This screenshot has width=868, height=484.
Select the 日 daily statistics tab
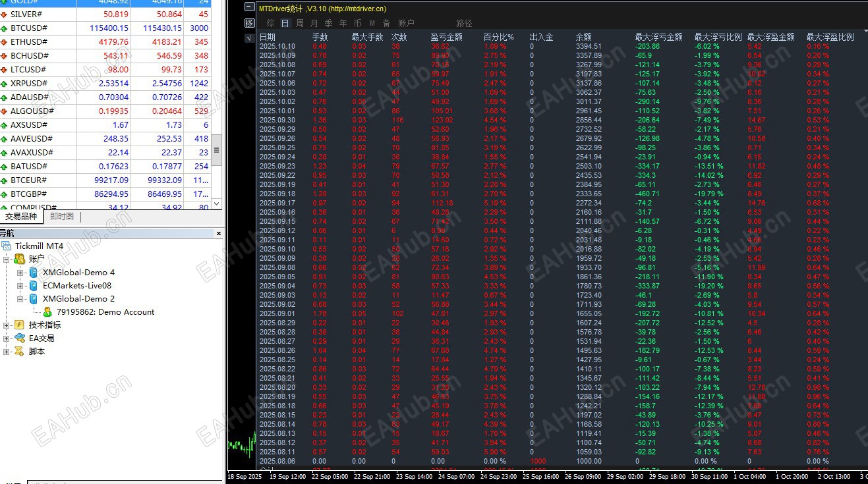(x=285, y=23)
